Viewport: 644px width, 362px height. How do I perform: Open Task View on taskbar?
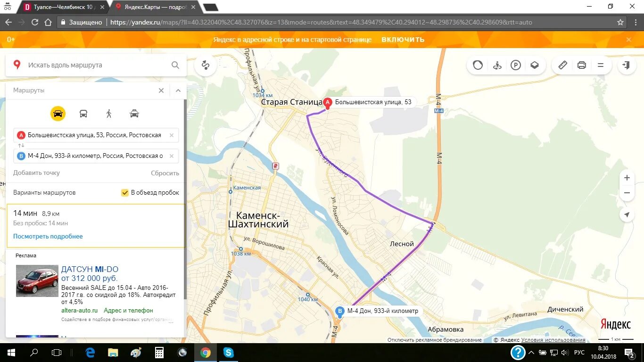[x=57, y=353]
